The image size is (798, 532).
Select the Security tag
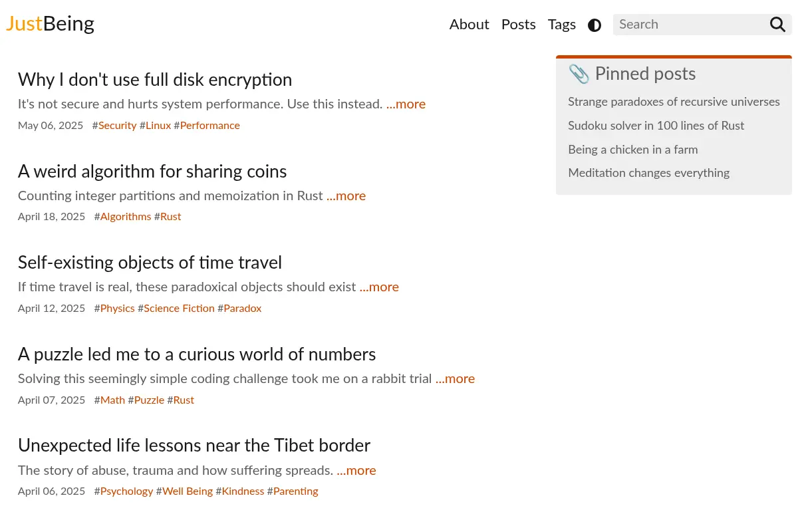117,126
